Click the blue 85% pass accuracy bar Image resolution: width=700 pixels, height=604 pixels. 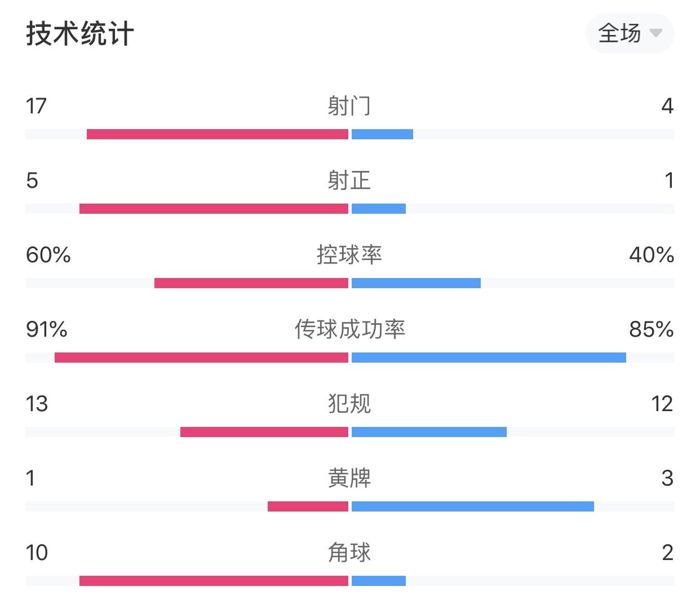tap(489, 358)
